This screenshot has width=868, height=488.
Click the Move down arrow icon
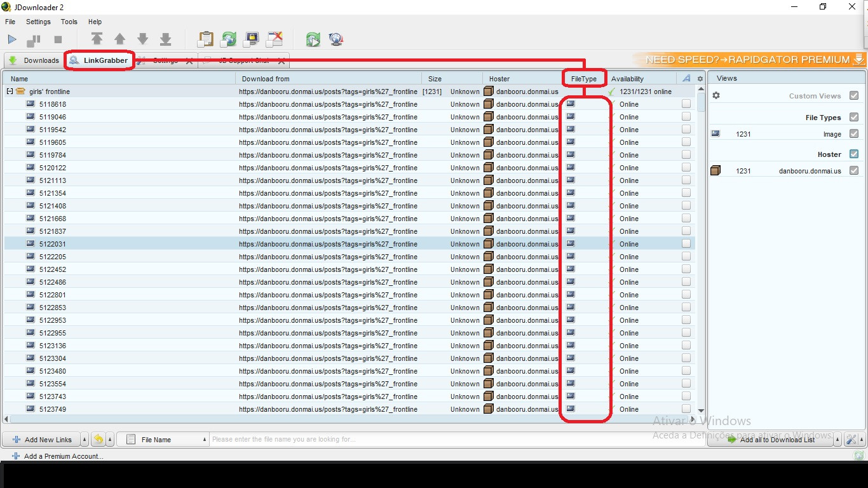(x=142, y=39)
